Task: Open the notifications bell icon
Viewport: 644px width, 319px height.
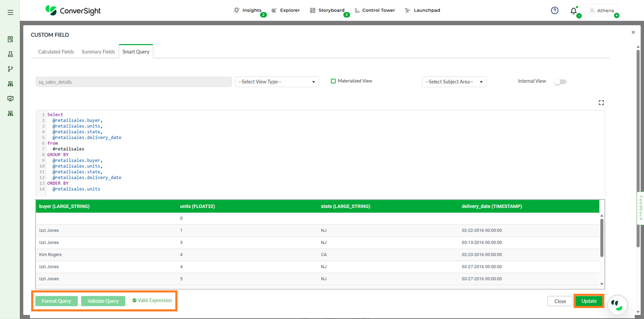Action: tap(574, 11)
